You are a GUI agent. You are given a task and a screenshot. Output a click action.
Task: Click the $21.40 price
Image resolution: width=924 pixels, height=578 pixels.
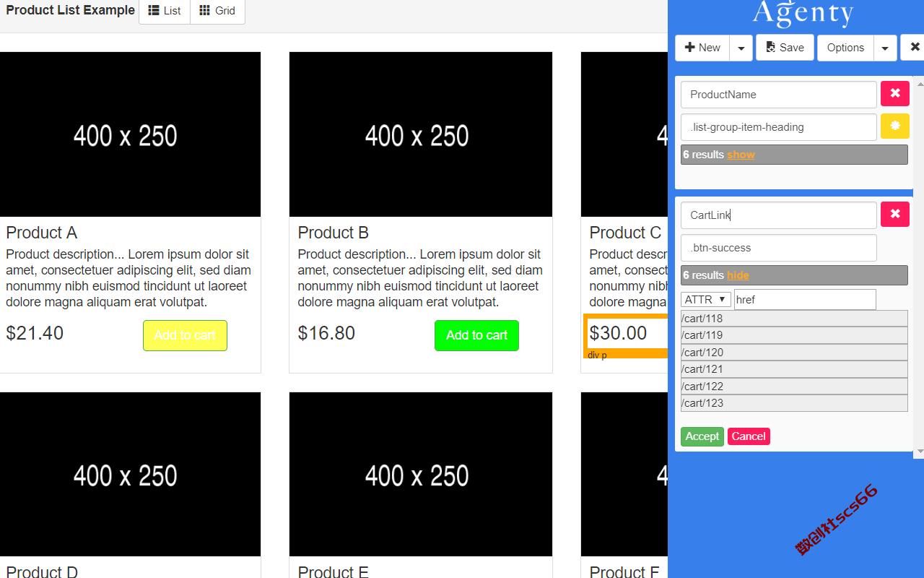(35, 333)
